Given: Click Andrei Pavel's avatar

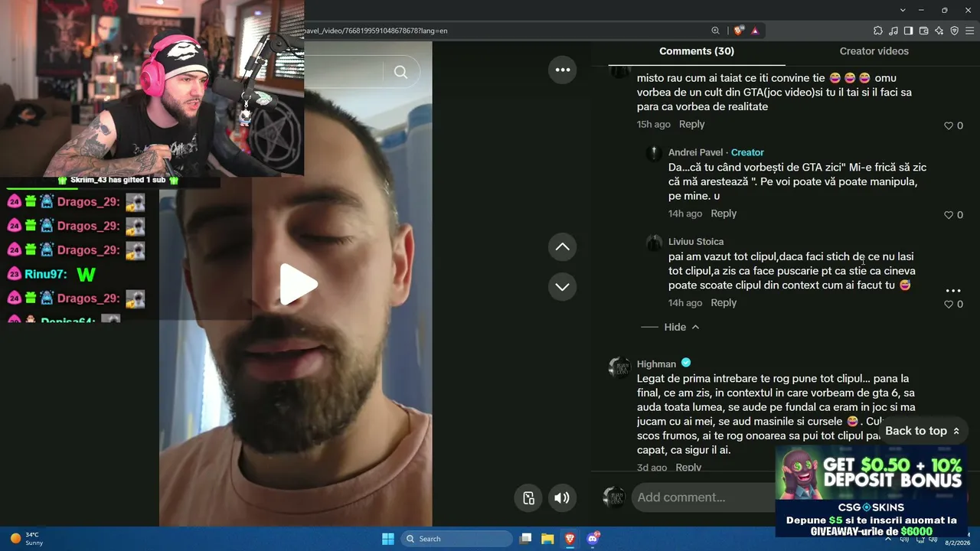Looking at the screenshot, I should [x=654, y=153].
